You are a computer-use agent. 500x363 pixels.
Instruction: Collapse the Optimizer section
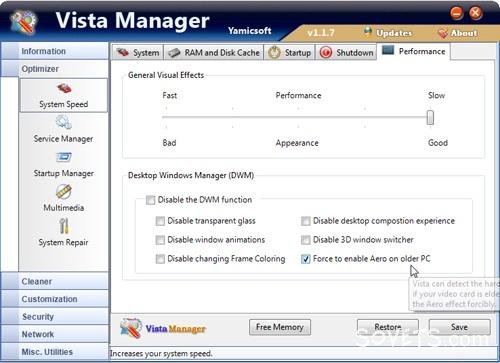[55, 69]
